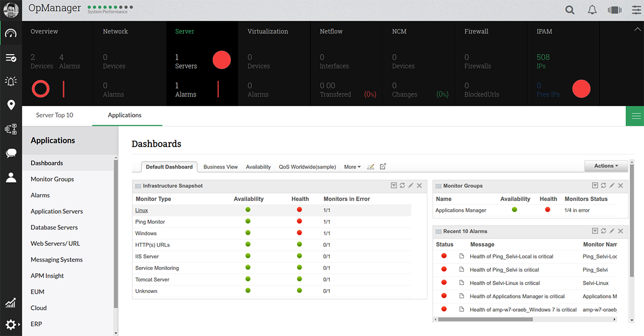Expand the More dashboards dropdown
This screenshot has height=336, width=644.
pos(352,167)
